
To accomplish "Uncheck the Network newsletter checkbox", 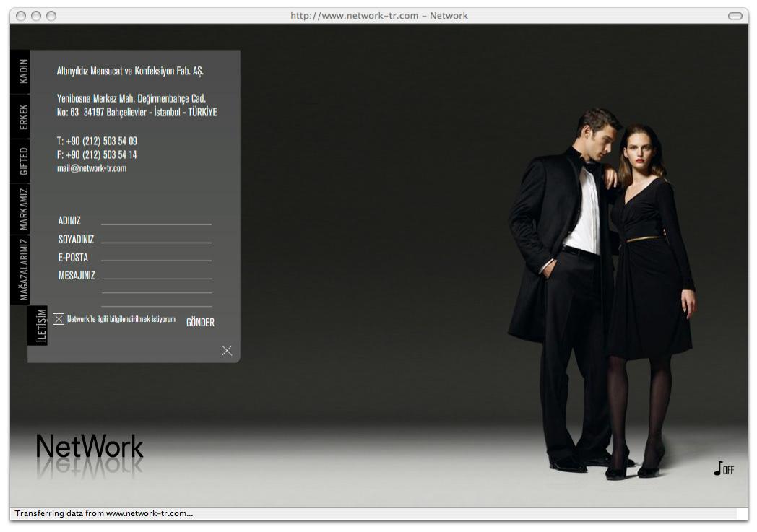I will point(59,319).
